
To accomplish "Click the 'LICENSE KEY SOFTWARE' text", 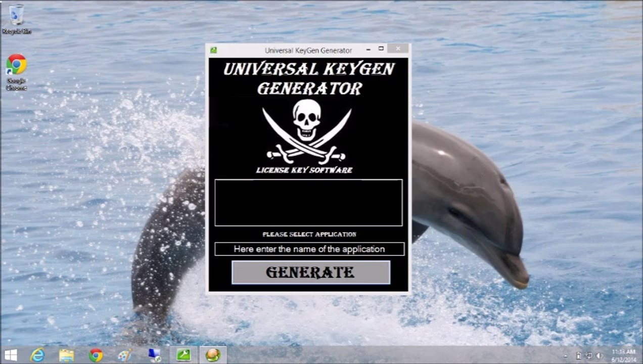I will pyautogui.click(x=304, y=170).
